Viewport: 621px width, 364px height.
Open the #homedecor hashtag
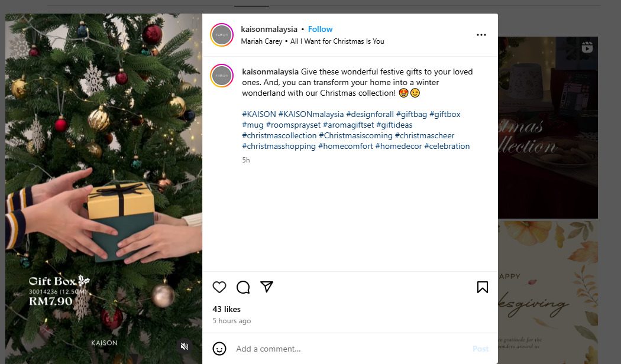click(397, 146)
